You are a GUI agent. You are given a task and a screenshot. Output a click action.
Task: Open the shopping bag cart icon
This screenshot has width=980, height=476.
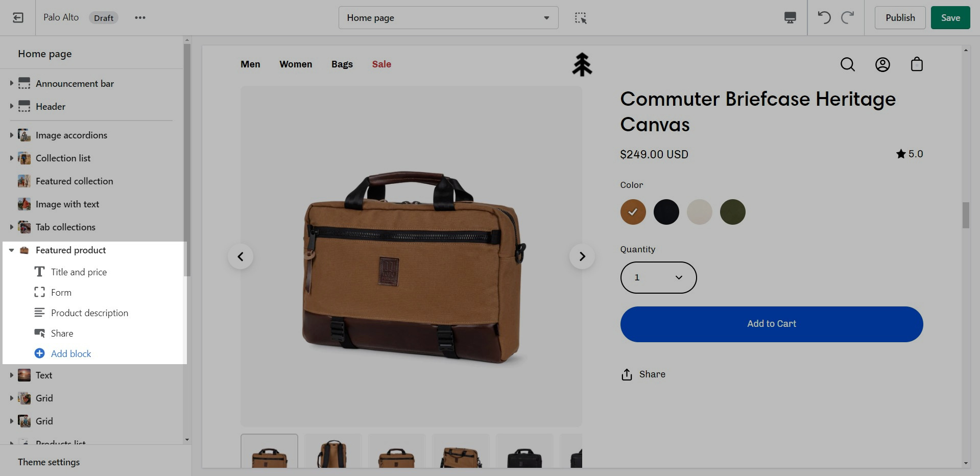tap(917, 64)
